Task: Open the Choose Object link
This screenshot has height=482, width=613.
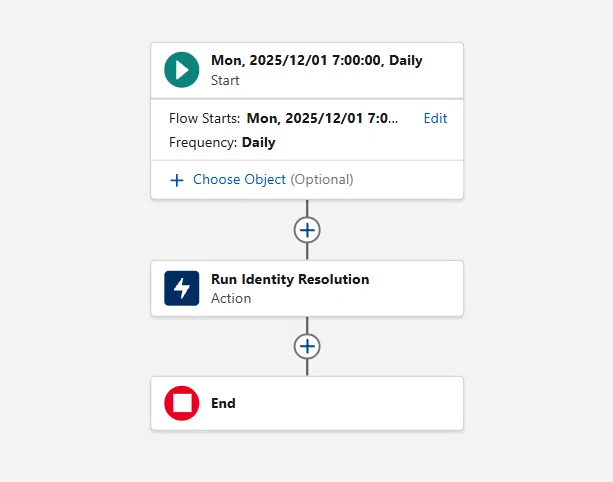Action: (239, 179)
